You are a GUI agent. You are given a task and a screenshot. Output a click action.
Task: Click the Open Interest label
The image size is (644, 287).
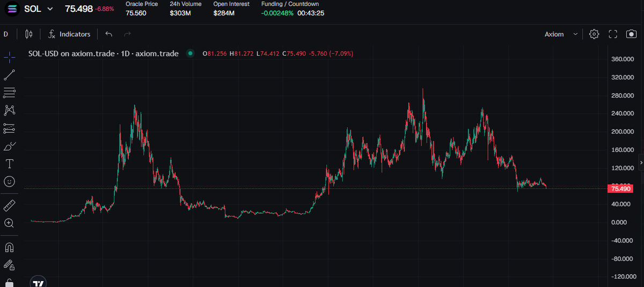click(231, 4)
